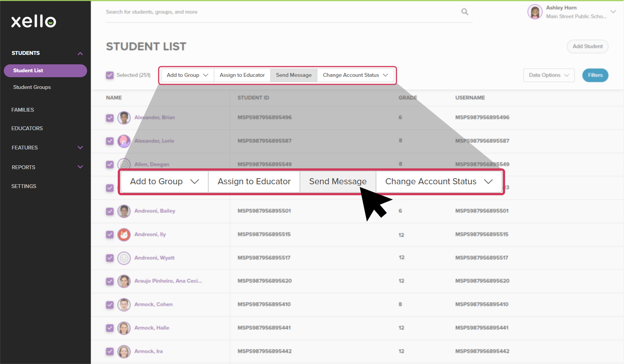Open SETTINGS in the sidebar
The image size is (624, 364).
[24, 186]
